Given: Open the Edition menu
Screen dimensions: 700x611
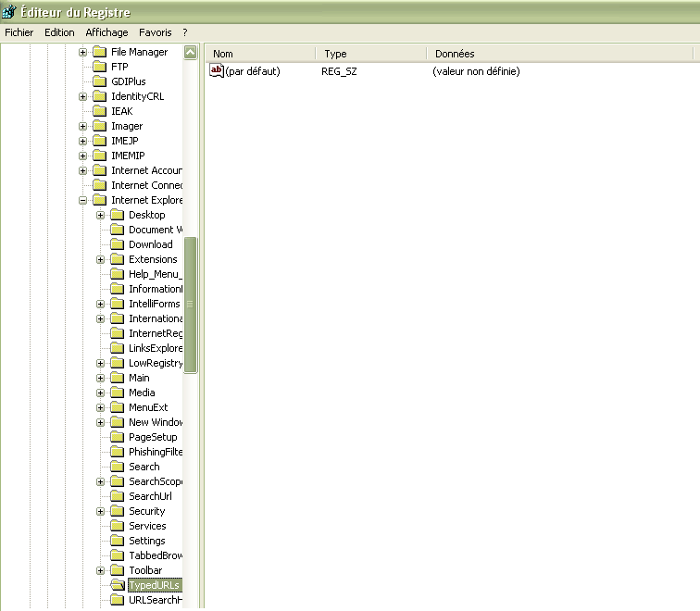Looking at the screenshot, I should (59, 32).
